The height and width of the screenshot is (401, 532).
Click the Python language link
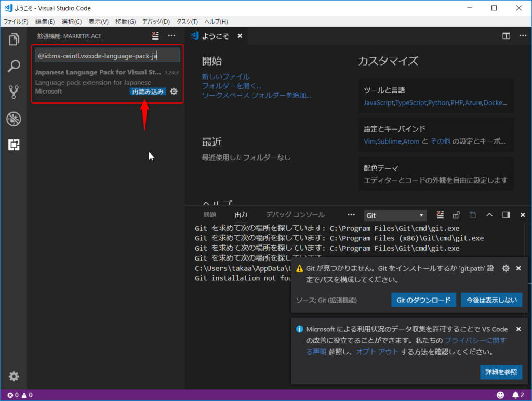[x=438, y=102]
